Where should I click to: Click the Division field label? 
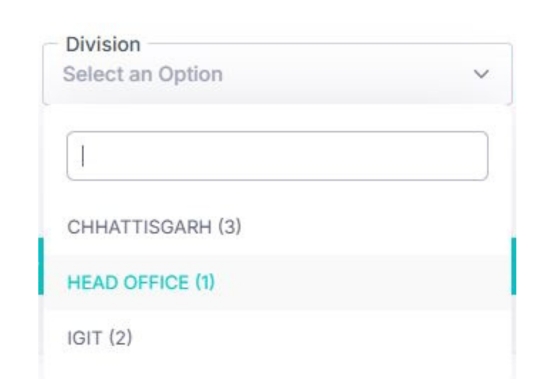(103, 44)
